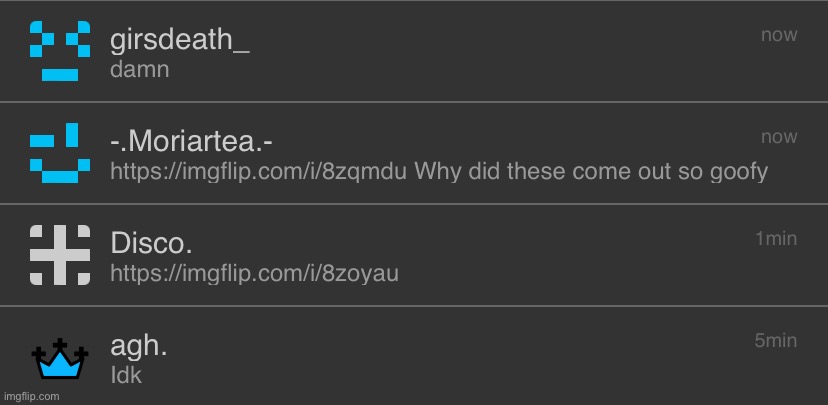
Task: Select the 'Idk' message text
Action: tap(126, 375)
